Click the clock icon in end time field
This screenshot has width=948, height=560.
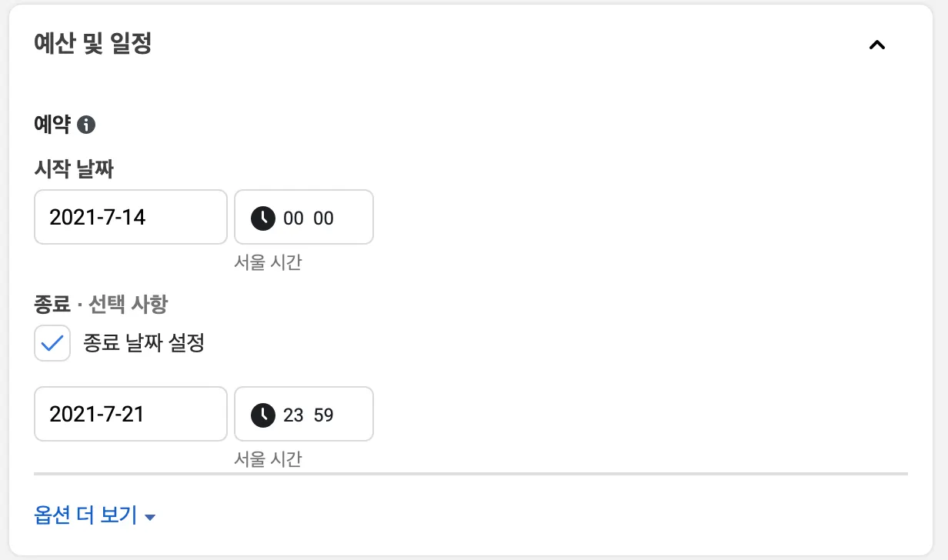[x=263, y=415]
